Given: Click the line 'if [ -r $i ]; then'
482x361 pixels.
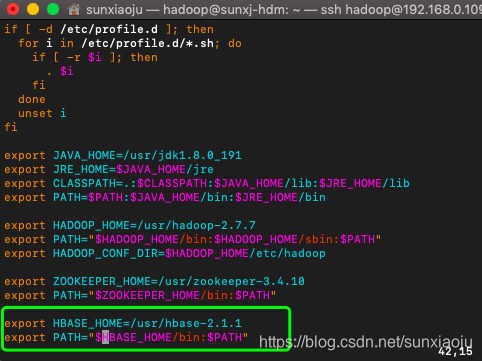Looking at the screenshot, I should point(95,57).
